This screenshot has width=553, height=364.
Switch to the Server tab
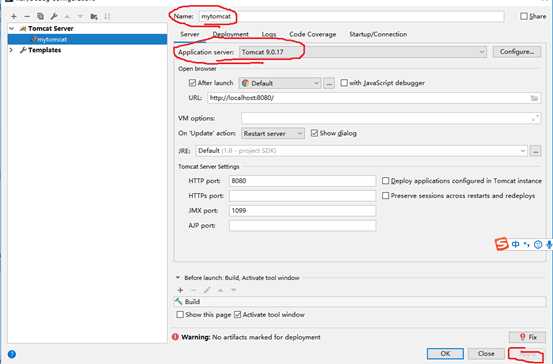[190, 35]
